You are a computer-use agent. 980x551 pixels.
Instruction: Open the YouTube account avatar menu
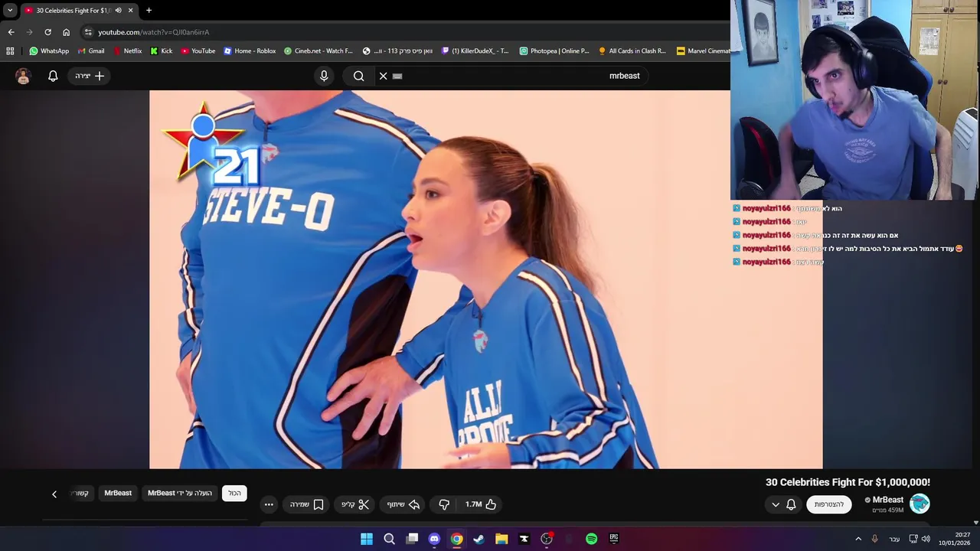(23, 76)
